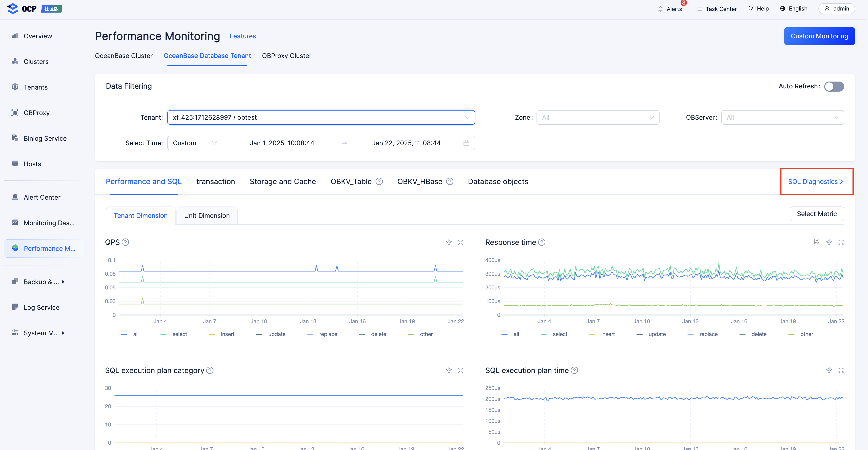
Task: Open Database objects tab
Action: coord(498,181)
